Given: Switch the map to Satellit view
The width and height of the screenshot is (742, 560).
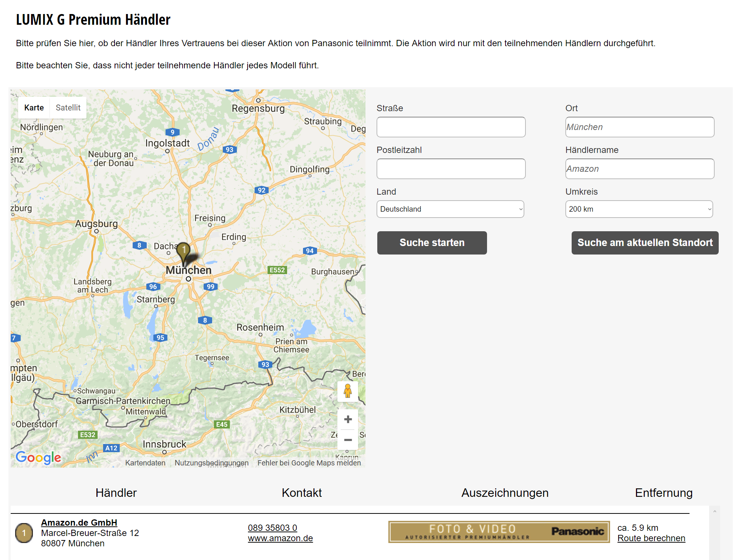Looking at the screenshot, I should tap(68, 107).
